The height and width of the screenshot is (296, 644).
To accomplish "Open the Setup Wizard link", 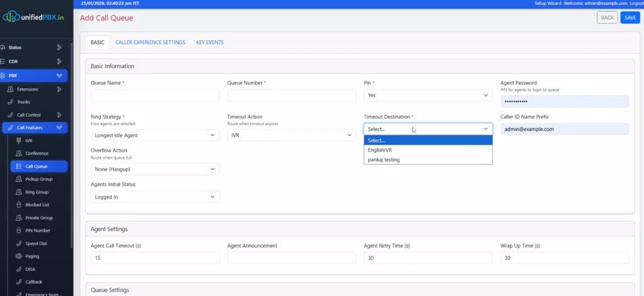I will [548, 3].
